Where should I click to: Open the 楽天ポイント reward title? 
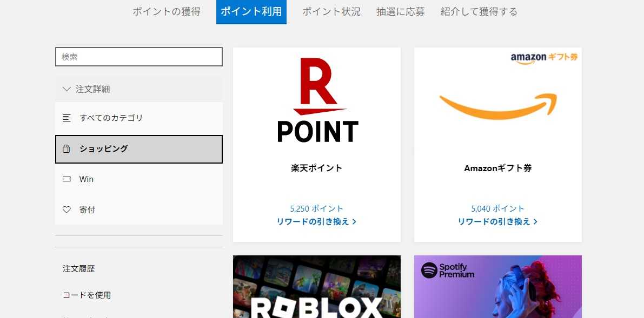pyautogui.click(x=317, y=168)
